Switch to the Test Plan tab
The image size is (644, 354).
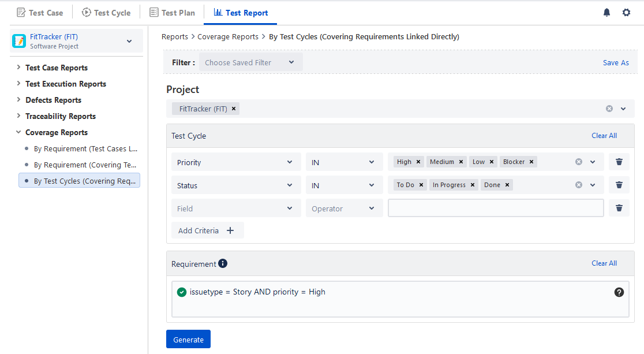point(172,13)
